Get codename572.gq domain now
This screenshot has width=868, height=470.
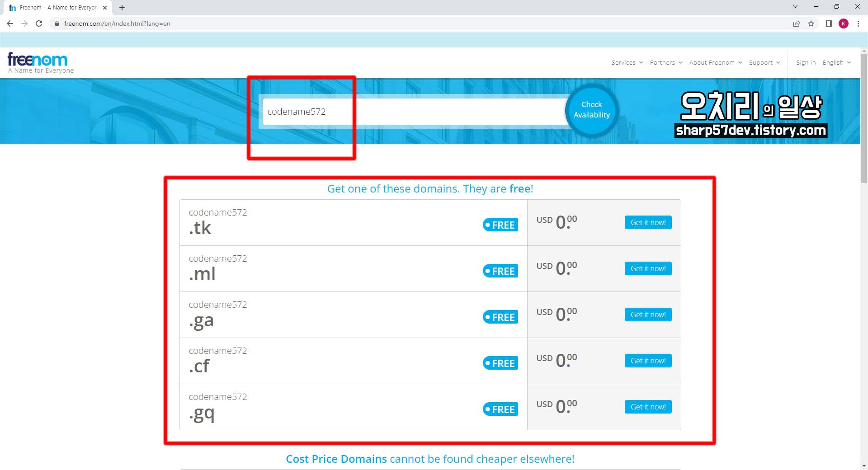(x=648, y=407)
